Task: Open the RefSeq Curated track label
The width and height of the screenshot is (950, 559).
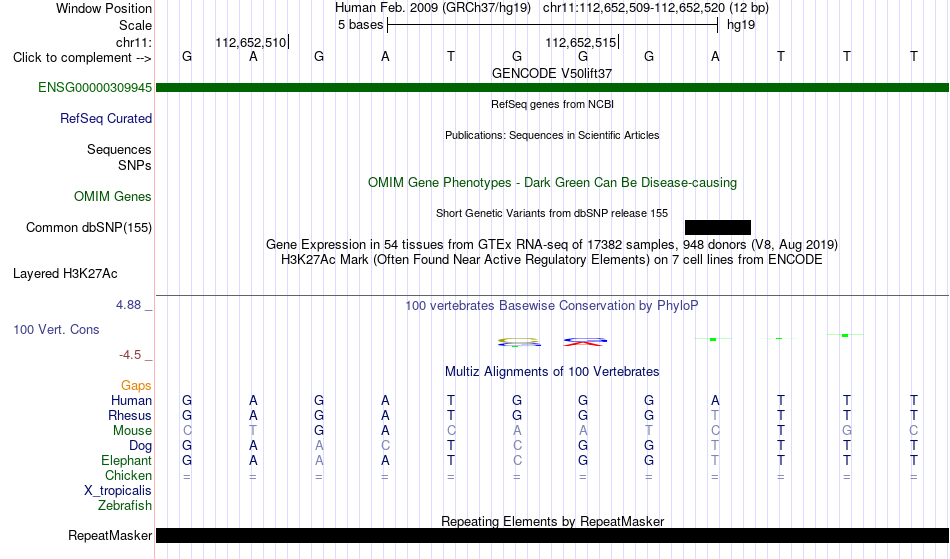Action: pyautogui.click(x=106, y=119)
